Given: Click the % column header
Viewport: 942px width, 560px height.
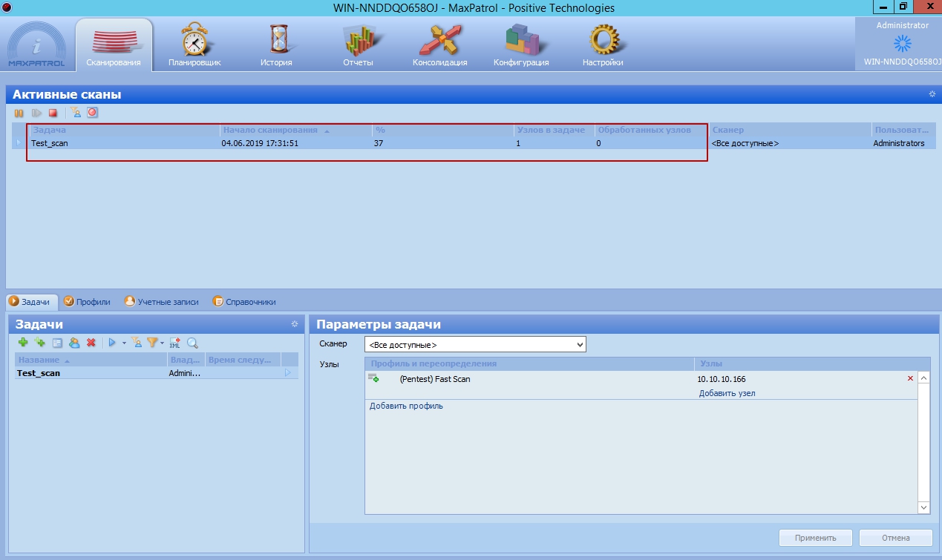Looking at the screenshot, I should click(443, 130).
